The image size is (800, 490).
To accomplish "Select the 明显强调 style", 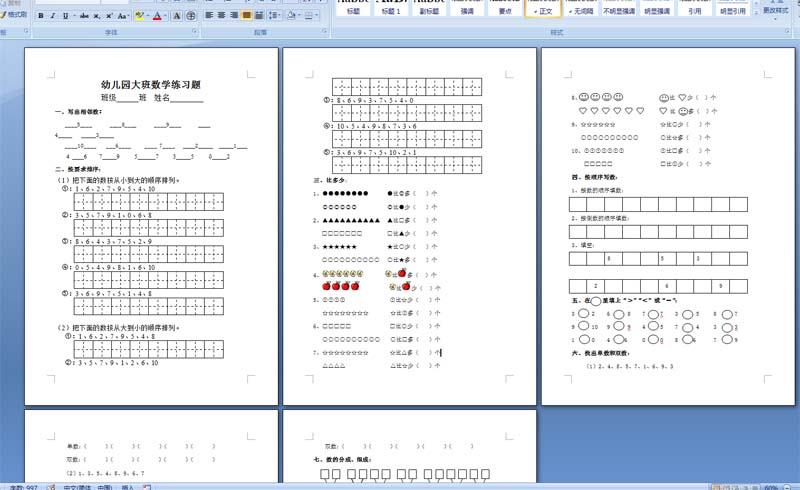I will [x=657, y=8].
